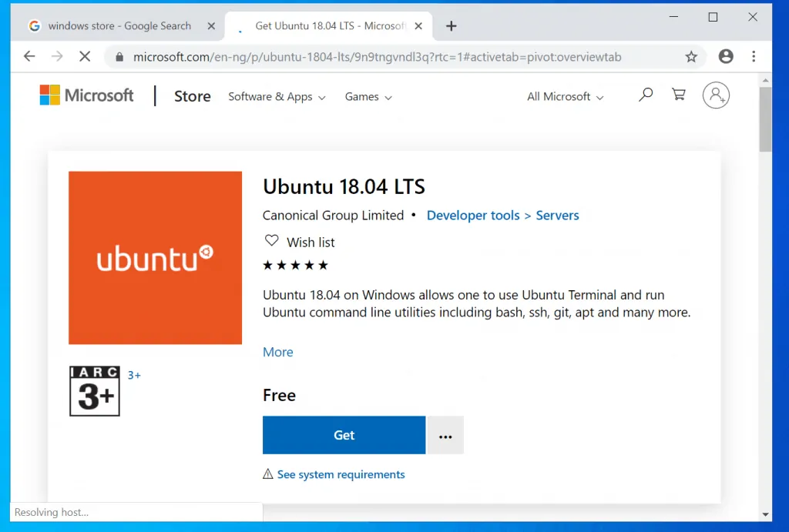Screen dimensions: 789x532
Task: Add Ubuntu to Wish list heart
Action: click(271, 241)
